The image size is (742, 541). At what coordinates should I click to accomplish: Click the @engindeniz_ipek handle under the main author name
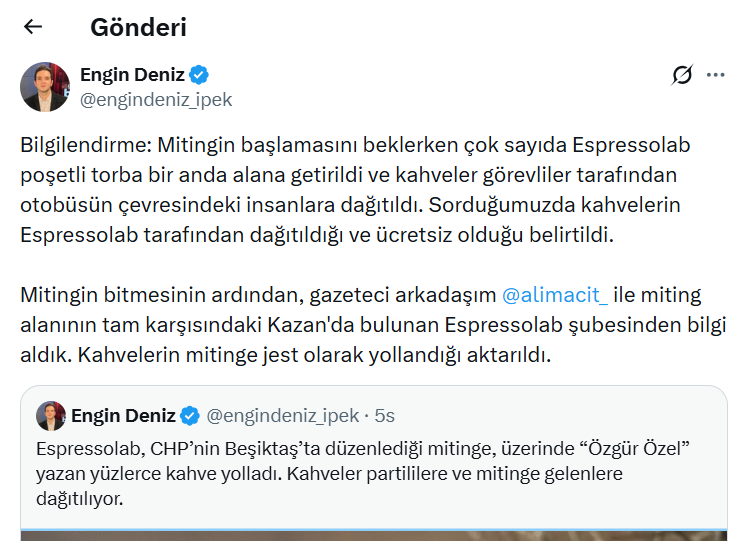[x=156, y=100]
